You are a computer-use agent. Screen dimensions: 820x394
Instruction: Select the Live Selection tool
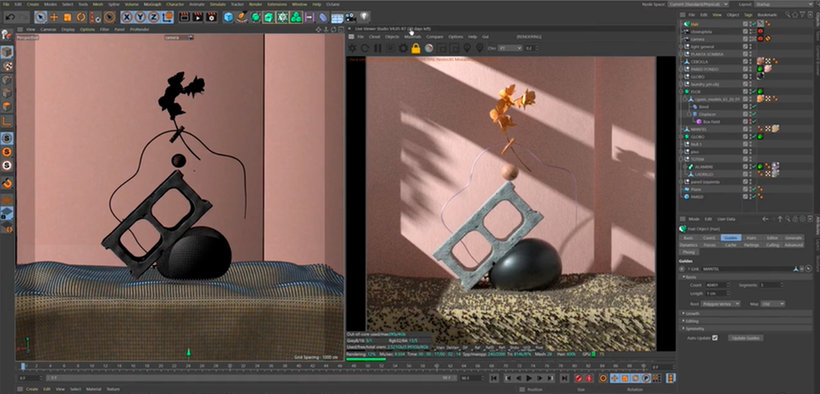click(41, 17)
